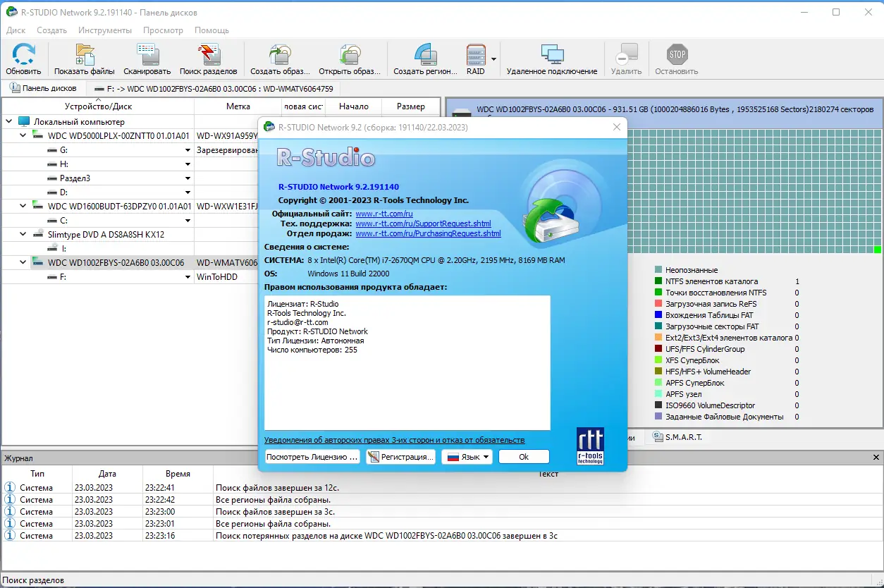Open dropdown arrow for partition G:
This screenshot has height=588, width=884.
pos(188,150)
